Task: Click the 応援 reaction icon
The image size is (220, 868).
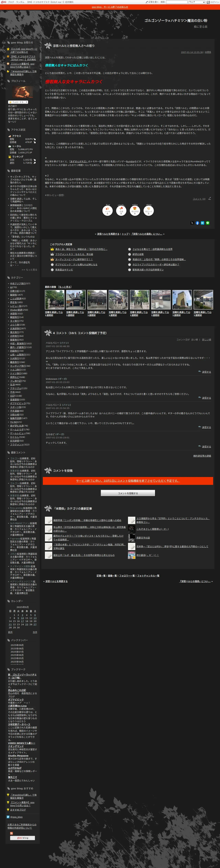Action: click(x=121, y=211)
